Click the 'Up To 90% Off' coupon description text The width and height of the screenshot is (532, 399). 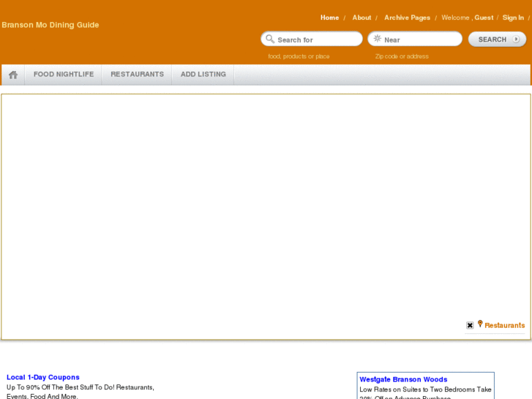[80, 391]
